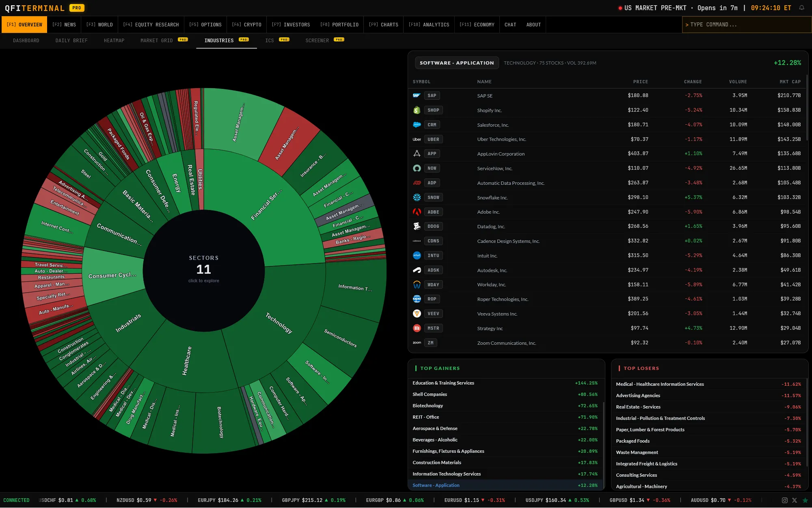
Task: Select Shell Companies in Top Gainers
Action: coord(505,394)
